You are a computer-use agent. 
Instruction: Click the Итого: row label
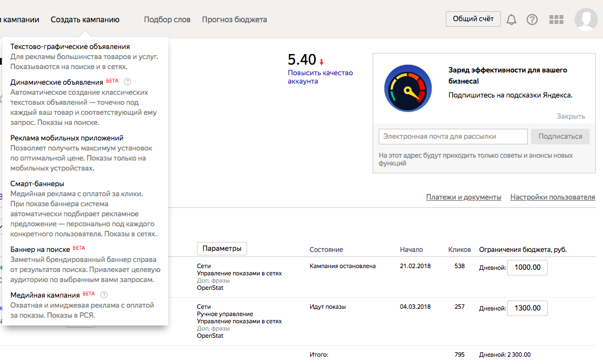(319, 355)
